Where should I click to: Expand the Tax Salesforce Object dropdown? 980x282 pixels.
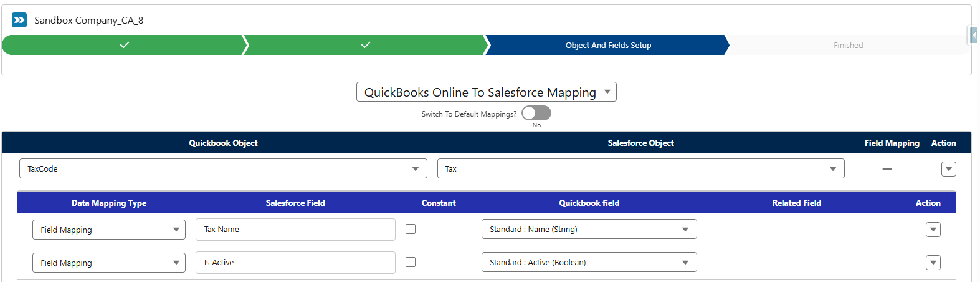(640, 169)
